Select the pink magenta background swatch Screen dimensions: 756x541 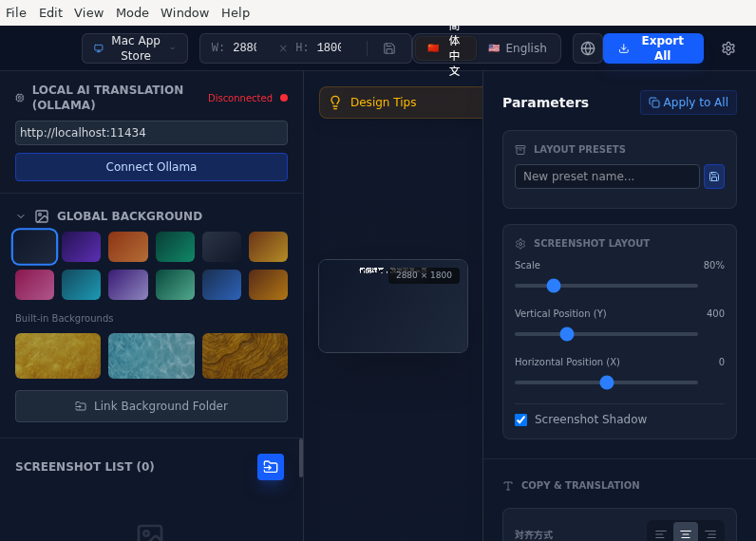tap(35, 285)
